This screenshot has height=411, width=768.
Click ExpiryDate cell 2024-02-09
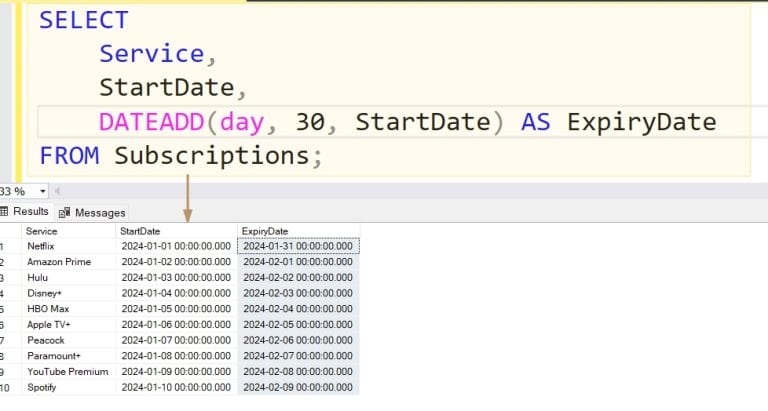pos(298,387)
